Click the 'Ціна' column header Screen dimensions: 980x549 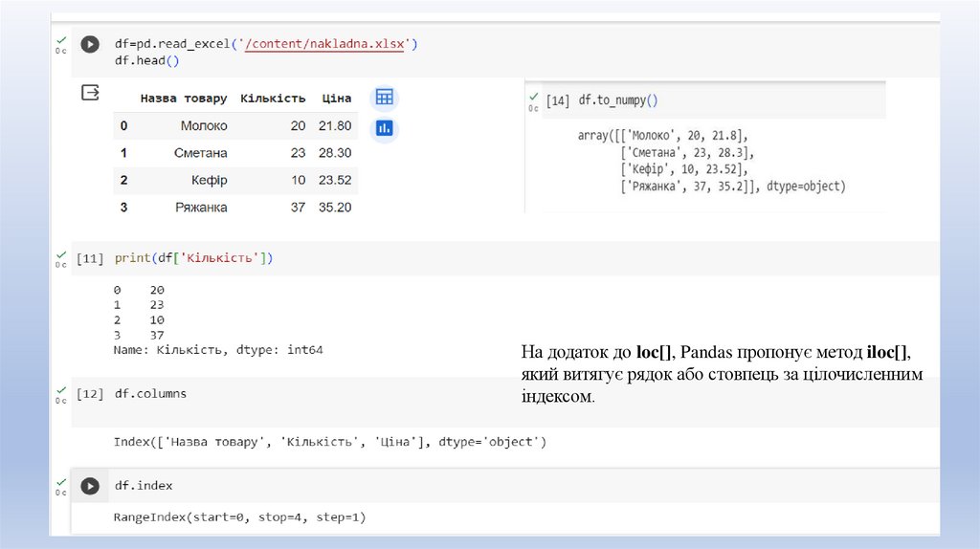point(336,99)
